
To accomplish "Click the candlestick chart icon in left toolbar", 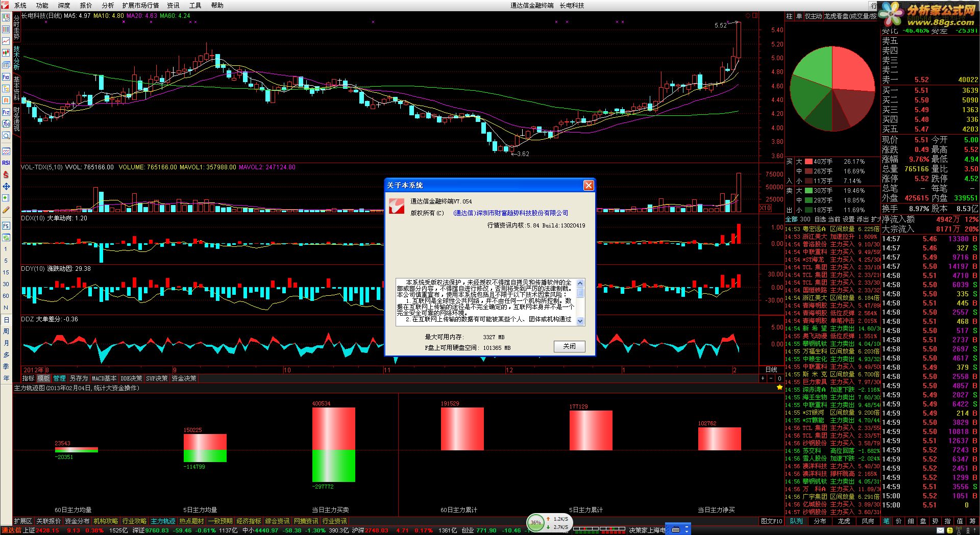I will 6,53.
